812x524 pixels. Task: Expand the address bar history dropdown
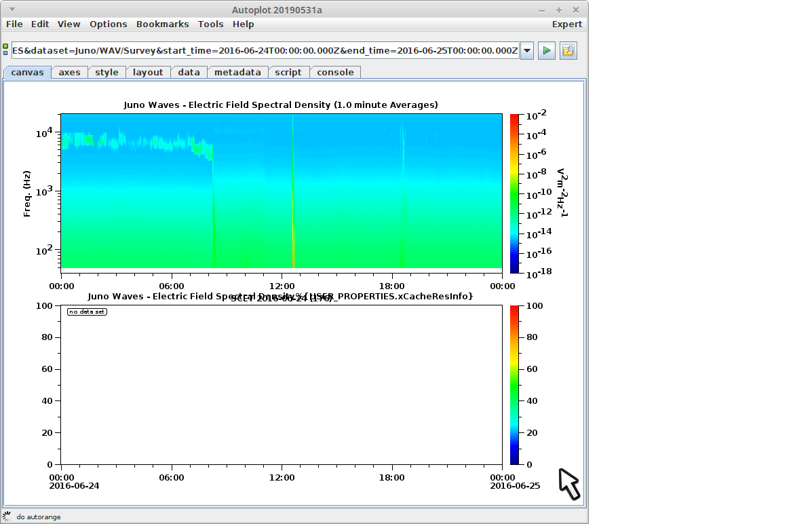click(526, 51)
